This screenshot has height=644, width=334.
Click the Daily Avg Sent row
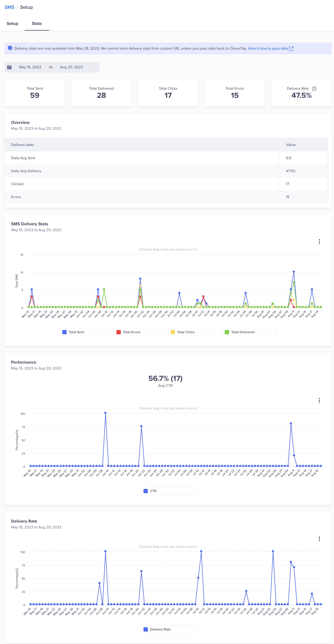click(x=166, y=158)
